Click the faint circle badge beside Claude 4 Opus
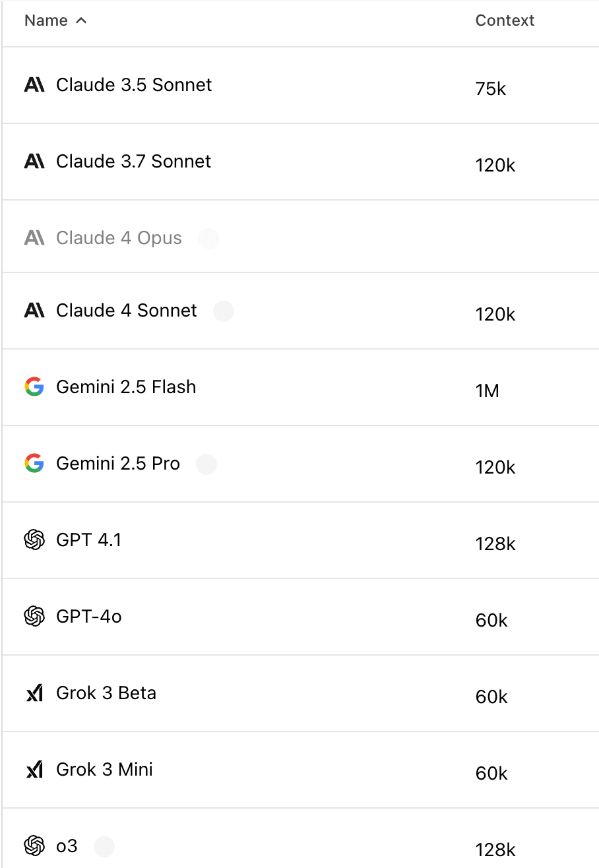Viewport: 599px width, 868px height. (208, 239)
